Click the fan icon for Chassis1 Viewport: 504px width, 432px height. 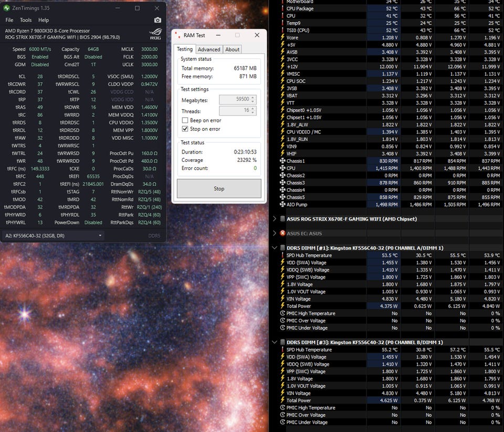pos(282,161)
